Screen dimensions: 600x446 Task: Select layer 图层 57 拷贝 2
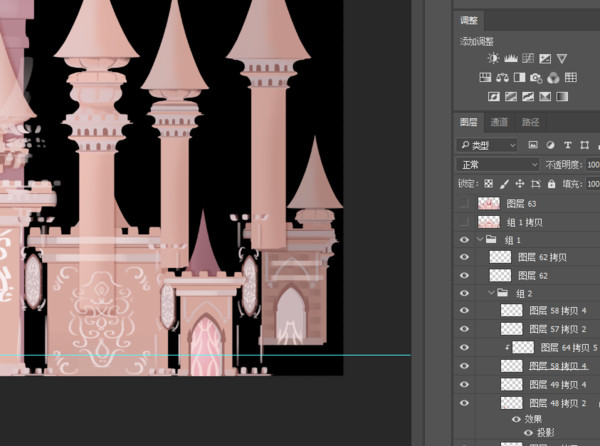click(x=558, y=329)
